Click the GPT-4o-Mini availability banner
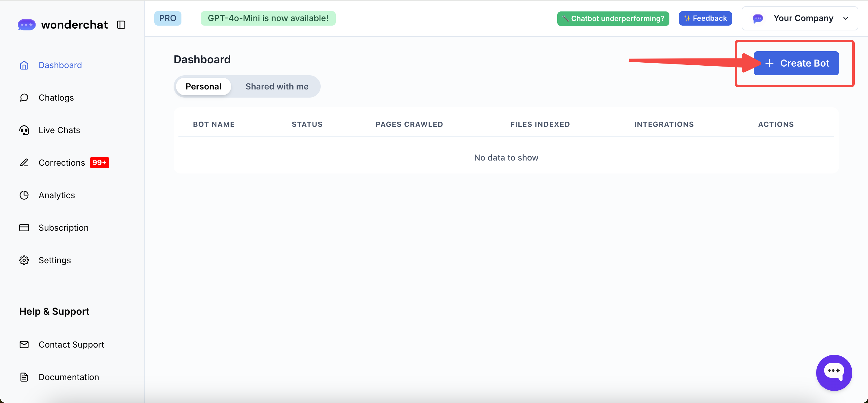The height and width of the screenshot is (403, 868). (x=268, y=18)
